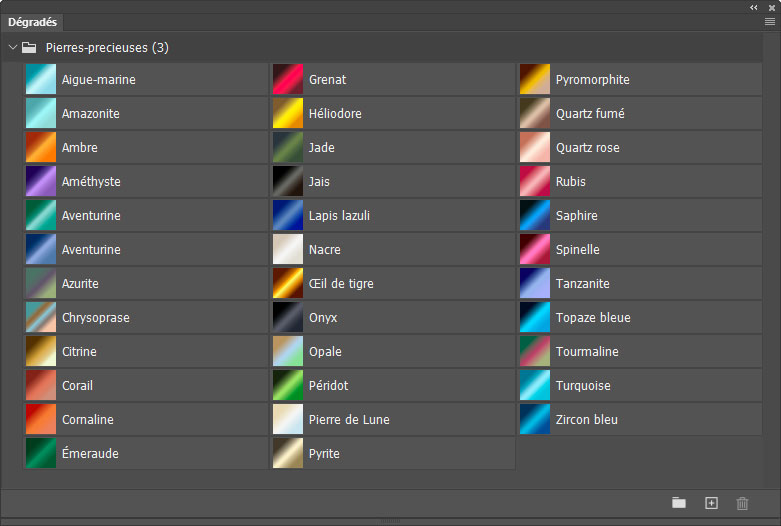Open the Dégradés panel flyout menu
This screenshot has width=781, height=526.
[770, 21]
